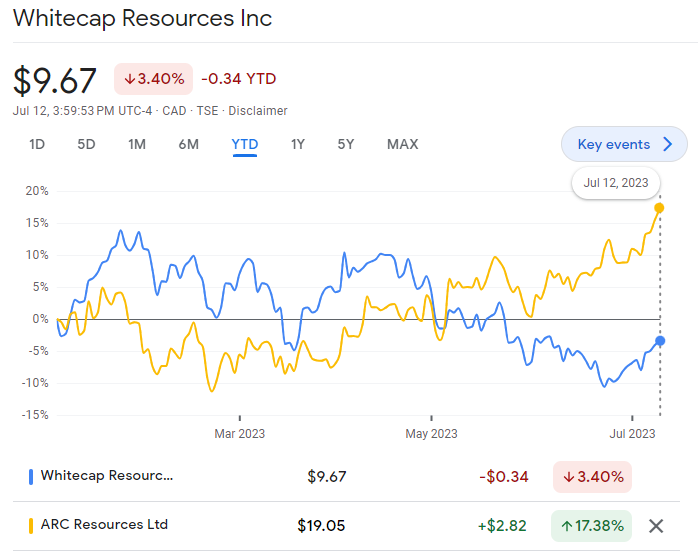Click the red 3.40% badge beside price
Viewport: 698px width, 556px height.
pos(153,79)
